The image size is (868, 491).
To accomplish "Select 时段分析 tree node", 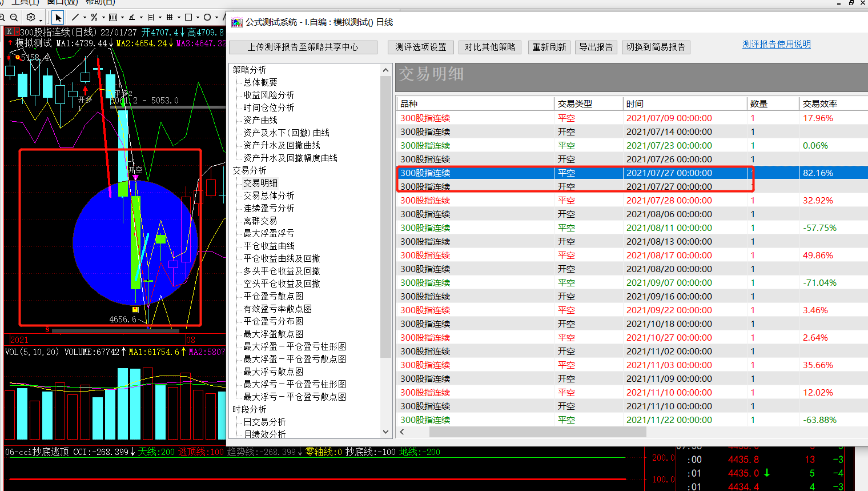I will coord(250,409).
